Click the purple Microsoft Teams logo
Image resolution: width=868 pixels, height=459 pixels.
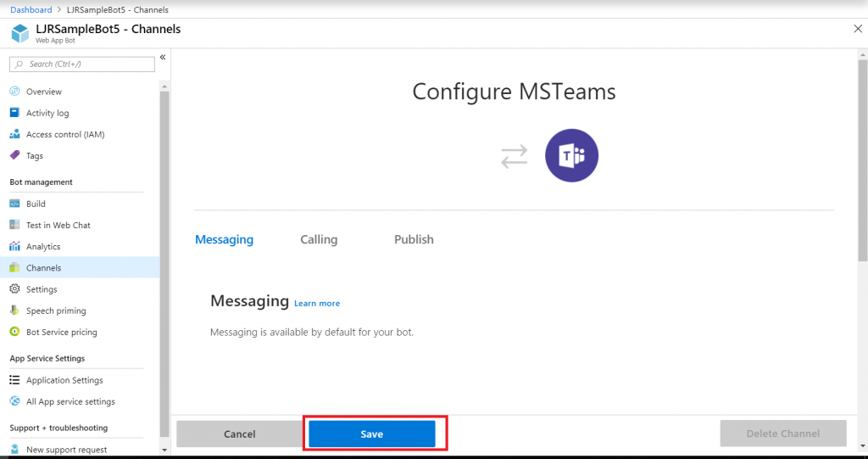coord(571,156)
